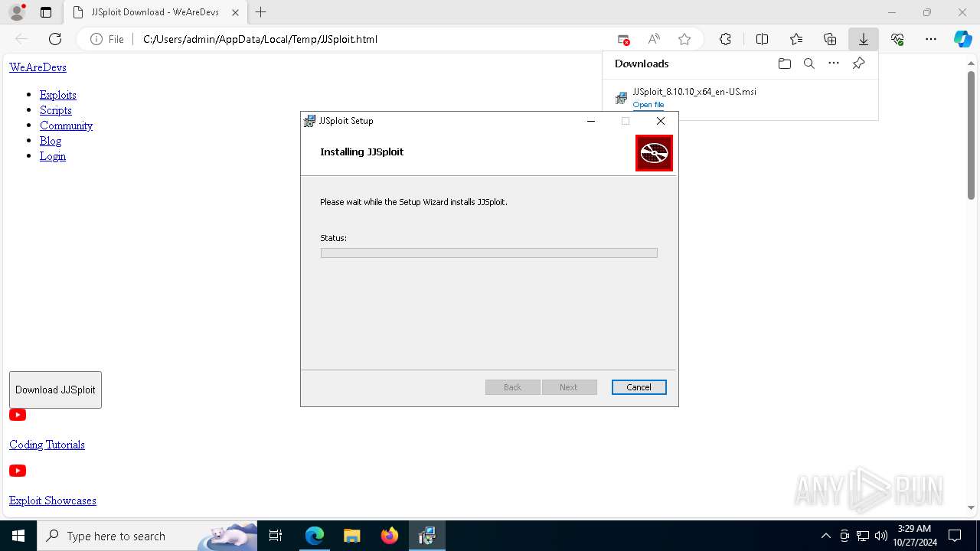Open Browser essentials heart icon

pyautogui.click(x=897, y=39)
